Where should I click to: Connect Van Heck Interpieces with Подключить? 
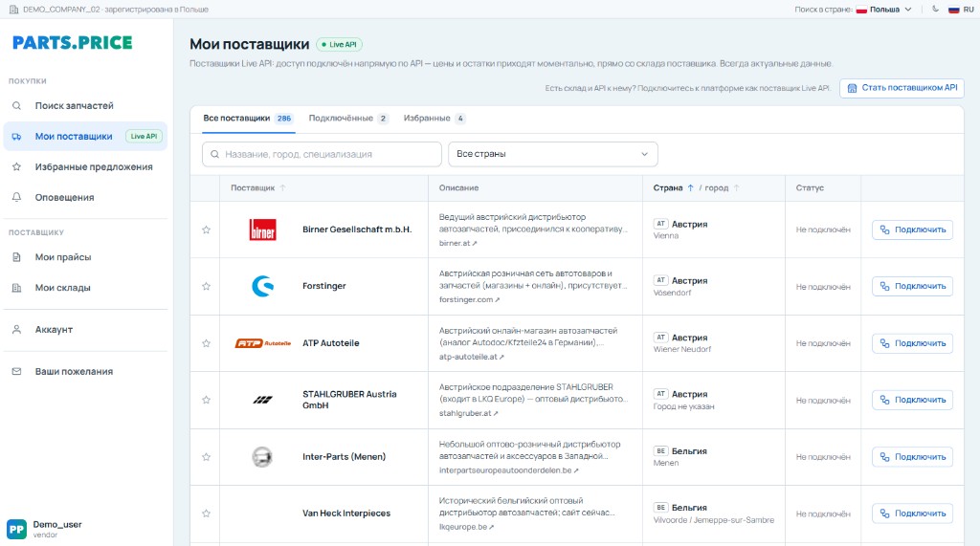click(x=912, y=513)
